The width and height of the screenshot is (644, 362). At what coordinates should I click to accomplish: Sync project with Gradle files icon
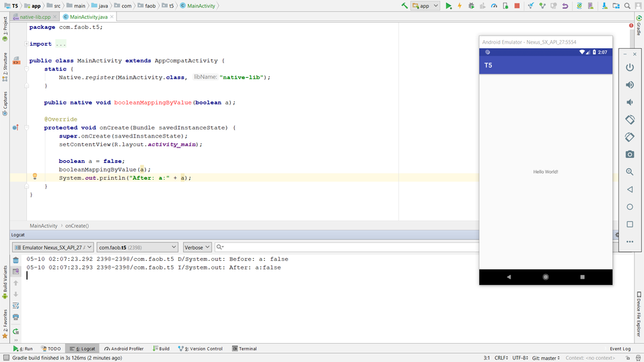point(579,6)
